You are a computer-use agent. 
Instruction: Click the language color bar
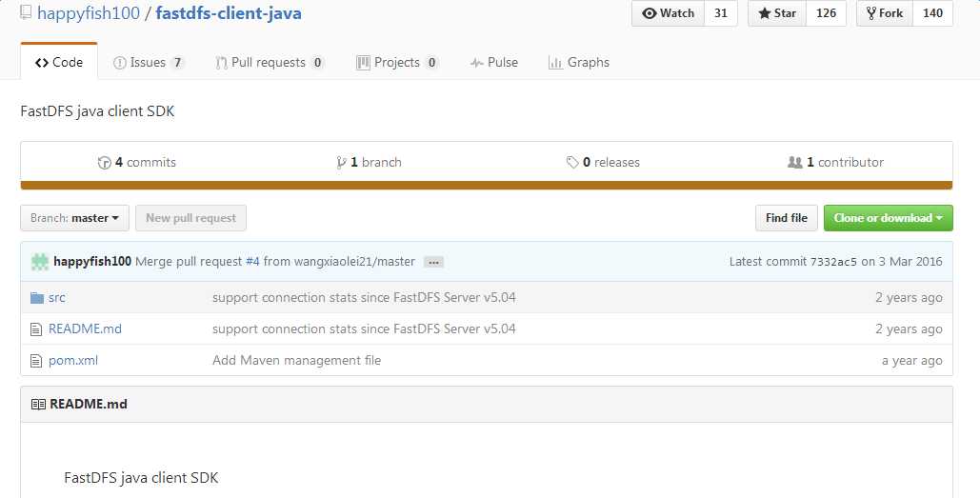click(487, 185)
